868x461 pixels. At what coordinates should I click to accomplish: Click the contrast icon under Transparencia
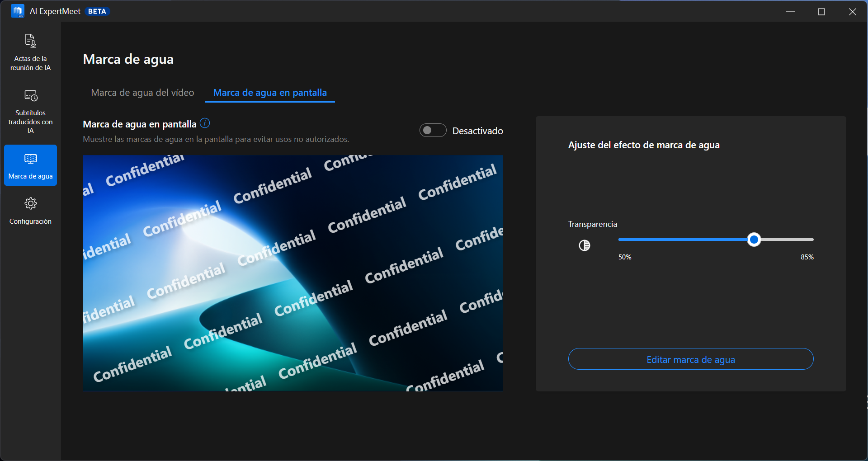coord(584,245)
